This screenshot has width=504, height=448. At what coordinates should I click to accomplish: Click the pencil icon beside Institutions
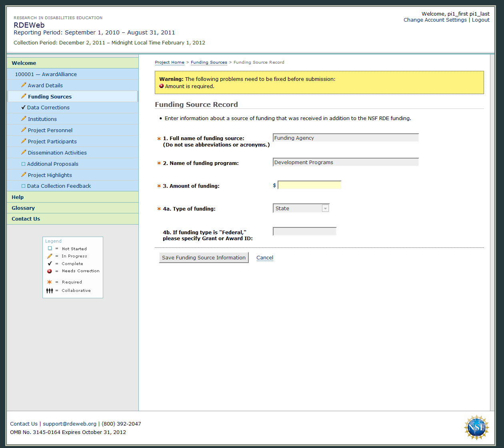24,119
